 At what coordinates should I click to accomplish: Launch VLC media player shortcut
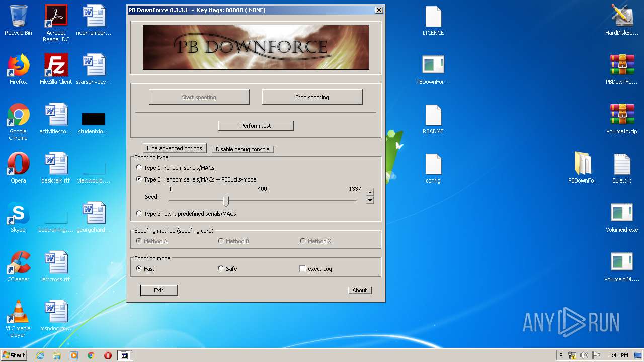pos(18,319)
